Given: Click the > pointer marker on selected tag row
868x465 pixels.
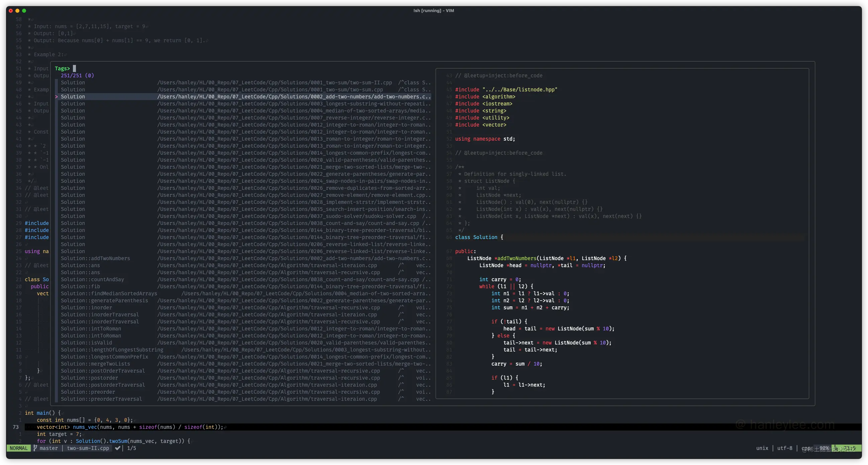Looking at the screenshot, I should (x=56, y=96).
